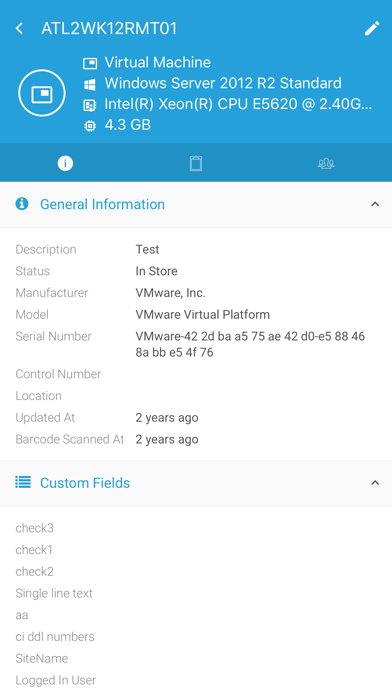Tap the small icon beside Virtual Machine
Screen dimensions: 392x696
tap(90, 63)
